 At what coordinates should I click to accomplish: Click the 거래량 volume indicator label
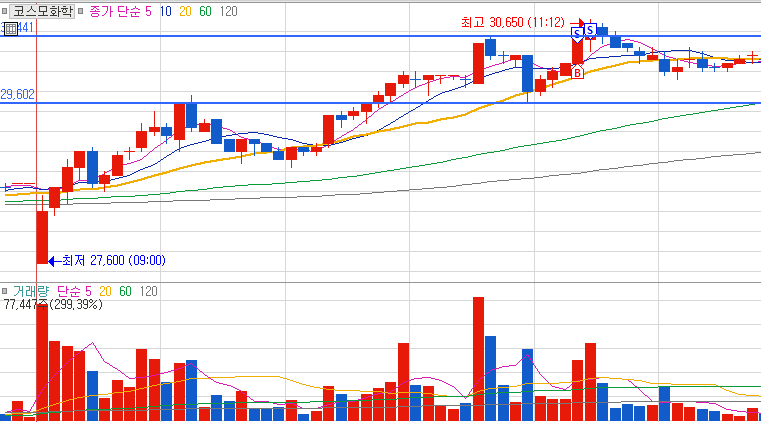click(31, 291)
